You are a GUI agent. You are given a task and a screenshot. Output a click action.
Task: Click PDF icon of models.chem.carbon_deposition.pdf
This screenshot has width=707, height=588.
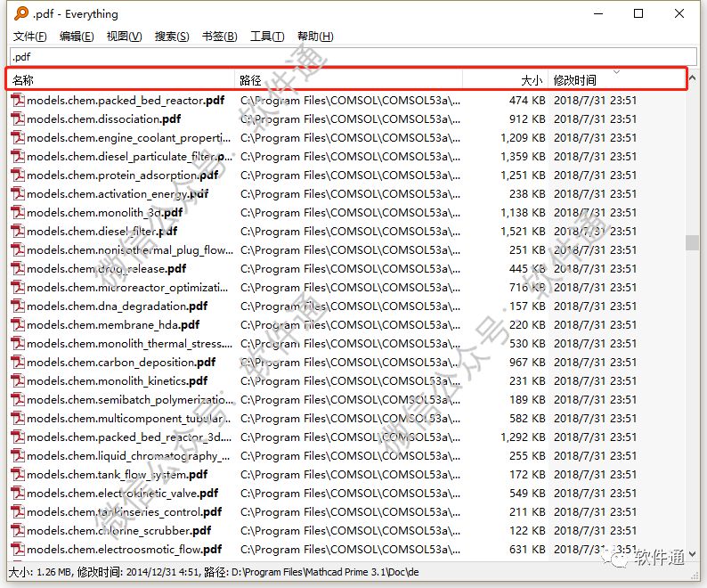tap(18, 362)
